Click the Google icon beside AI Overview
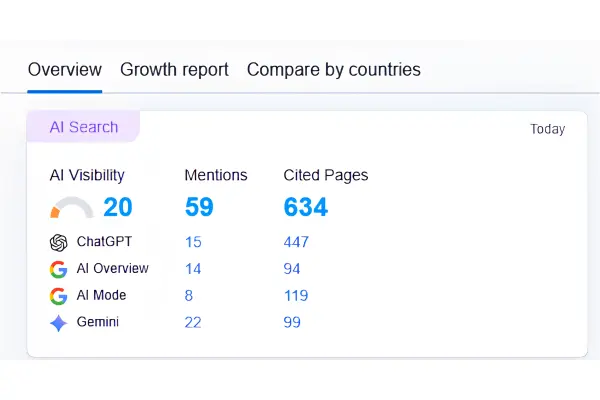 [x=59, y=269]
